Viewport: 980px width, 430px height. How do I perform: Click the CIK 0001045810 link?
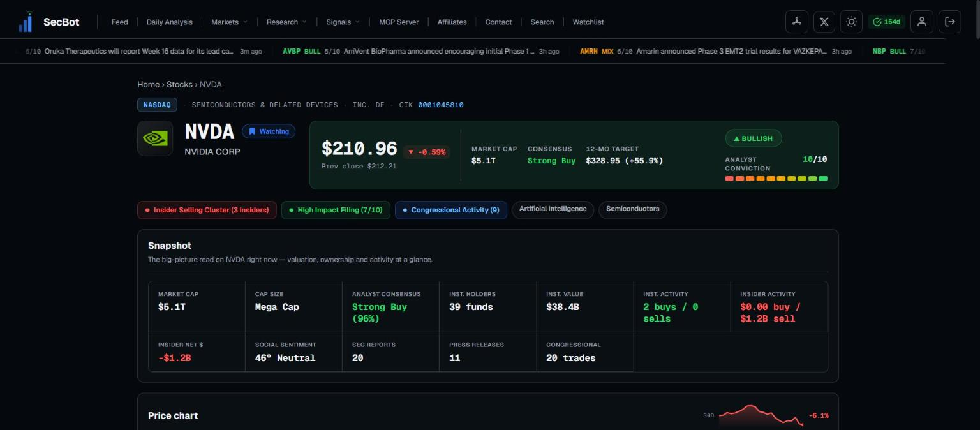click(441, 105)
